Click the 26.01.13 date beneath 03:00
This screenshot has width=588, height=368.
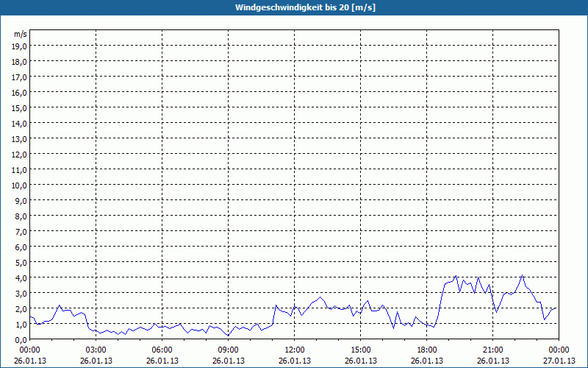click(x=96, y=361)
